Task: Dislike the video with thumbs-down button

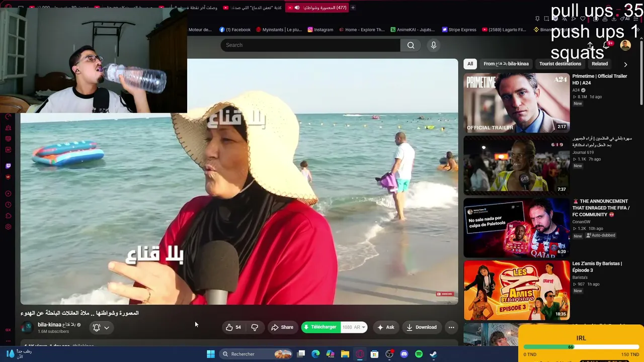Action: [x=255, y=327]
